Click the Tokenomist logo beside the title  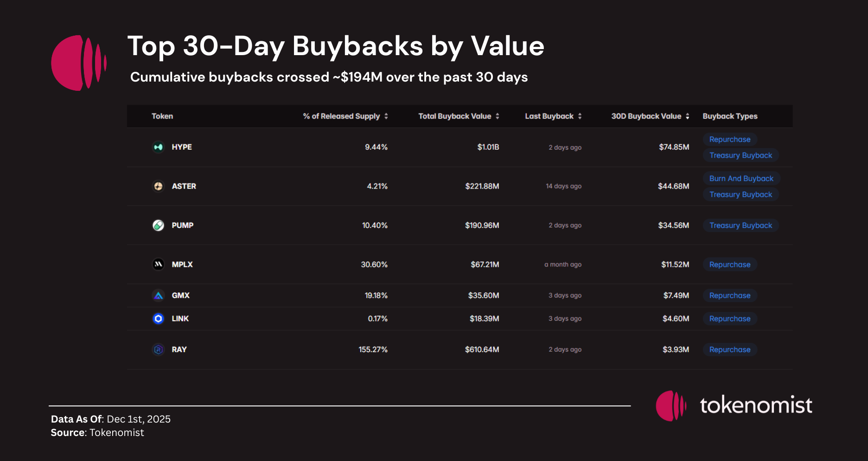pos(78,63)
